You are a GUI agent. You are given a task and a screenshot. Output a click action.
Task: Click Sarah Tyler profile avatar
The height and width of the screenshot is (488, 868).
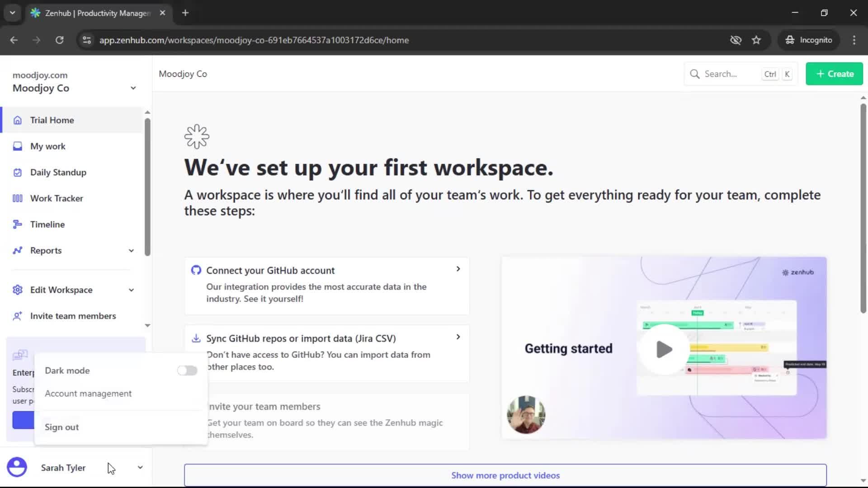click(x=17, y=467)
